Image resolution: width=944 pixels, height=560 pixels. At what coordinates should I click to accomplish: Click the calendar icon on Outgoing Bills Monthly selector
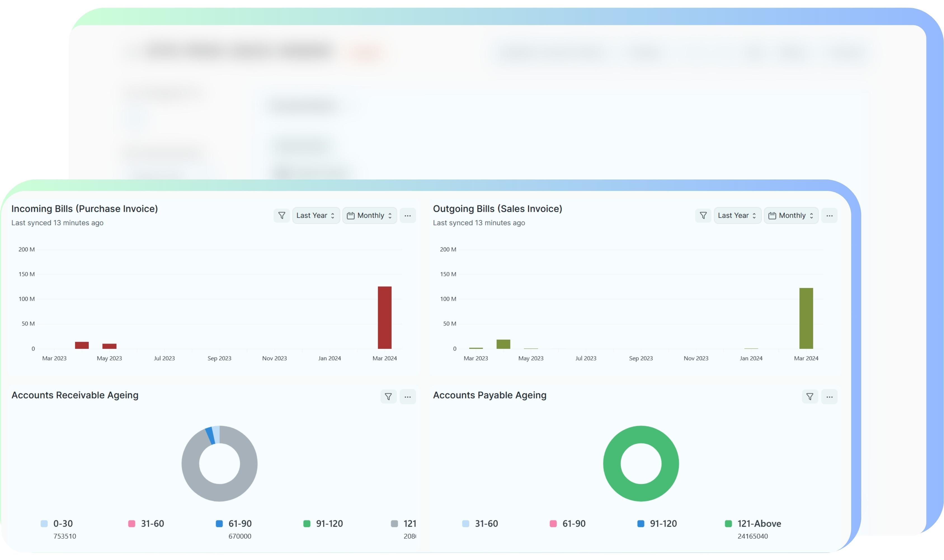772,216
